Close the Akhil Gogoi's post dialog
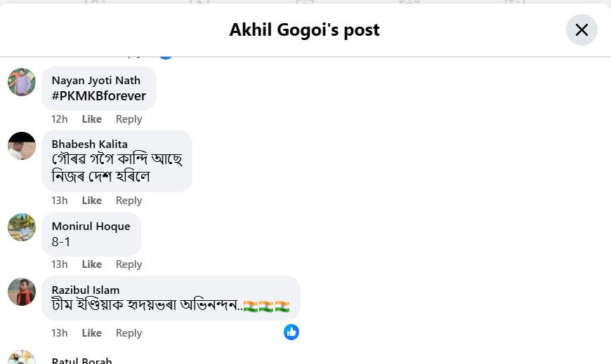Image resolution: width=611 pixels, height=364 pixels. click(x=582, y=29)
